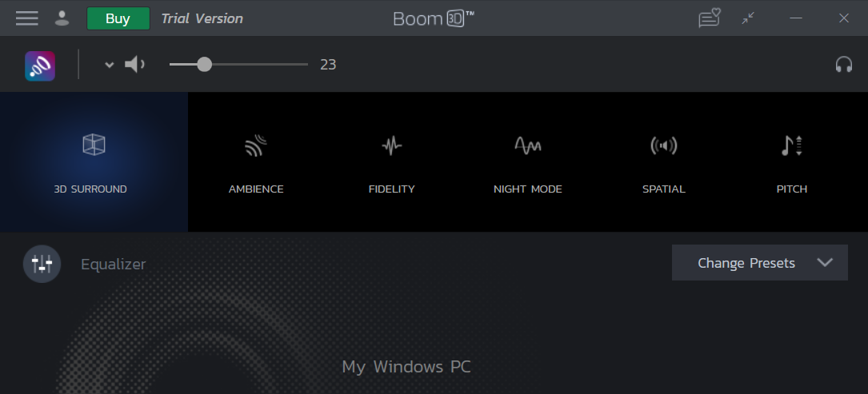The height and width of the screenshot is (394, 868).
Task: Click the green Buy button
Action: 118,18
